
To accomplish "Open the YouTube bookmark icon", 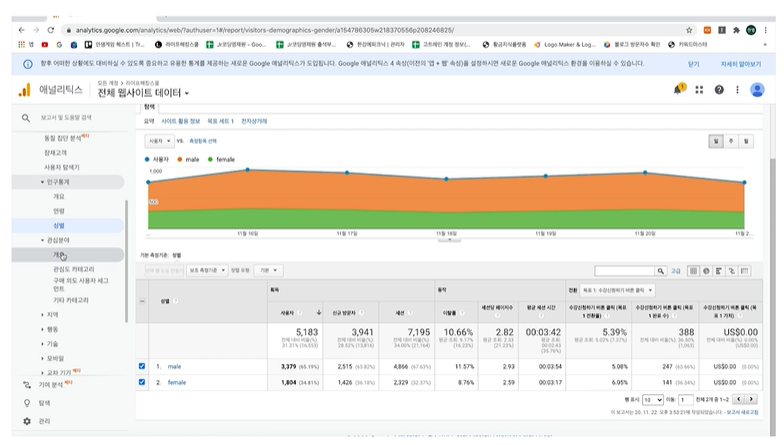I will [44, 44].
